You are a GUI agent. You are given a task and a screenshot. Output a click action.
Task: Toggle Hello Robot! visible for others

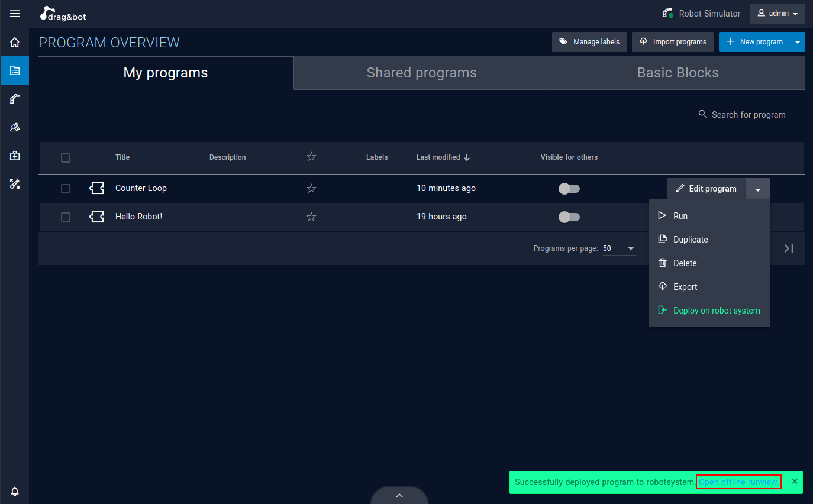pos(569,217)
